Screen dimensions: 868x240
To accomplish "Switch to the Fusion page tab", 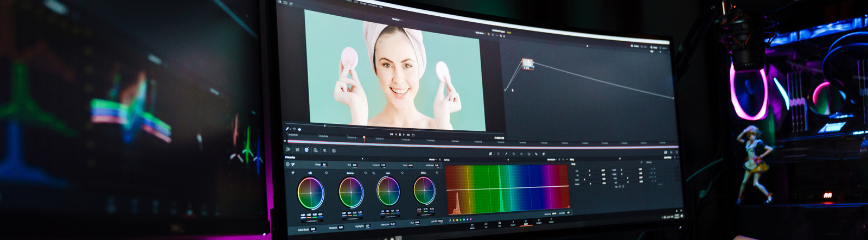I will 513,223.
